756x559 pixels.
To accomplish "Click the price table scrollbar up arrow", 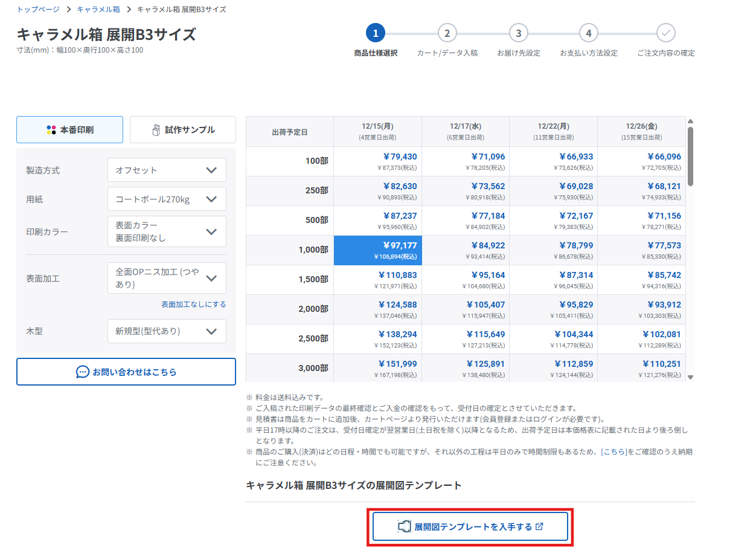I will tap(691, 121).
